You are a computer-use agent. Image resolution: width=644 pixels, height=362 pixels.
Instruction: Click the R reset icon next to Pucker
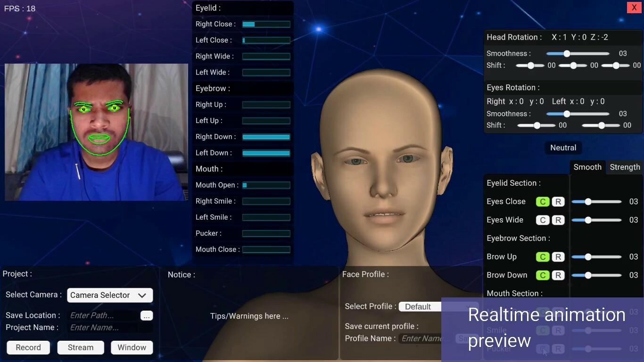pos(558,349)
